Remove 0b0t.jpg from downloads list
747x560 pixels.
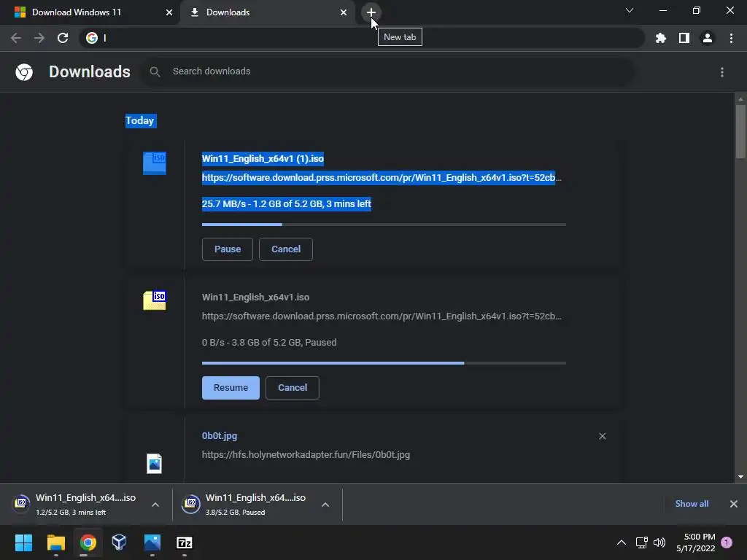pos(602,436)
